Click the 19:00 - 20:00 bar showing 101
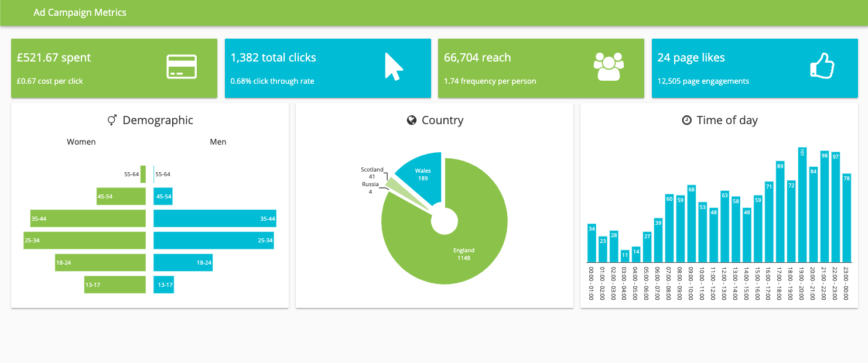 click(802, 205)
